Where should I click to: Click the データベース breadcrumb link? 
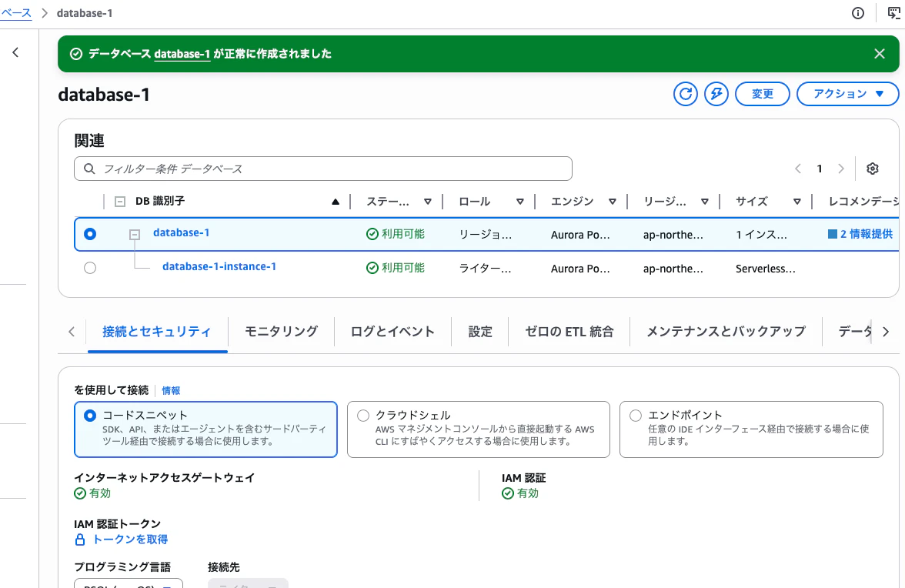click(15, 13)
